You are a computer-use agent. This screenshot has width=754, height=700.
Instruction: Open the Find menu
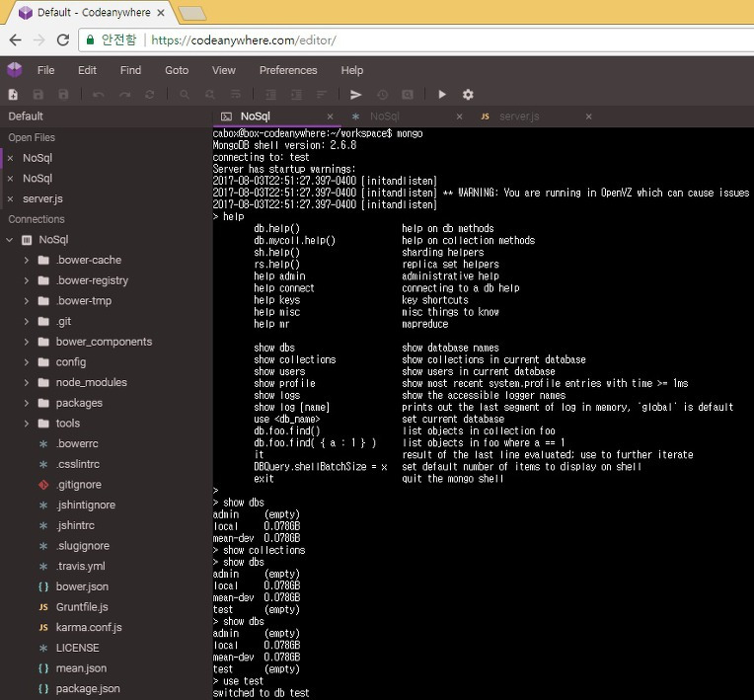click(x=130, y=70)
